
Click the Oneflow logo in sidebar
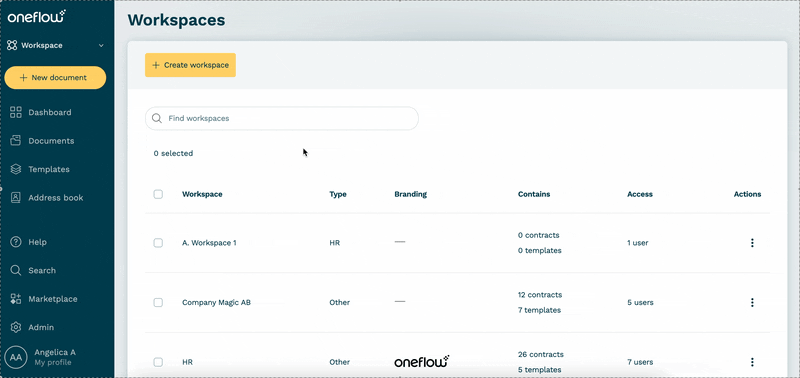click(x=36, y=16)
